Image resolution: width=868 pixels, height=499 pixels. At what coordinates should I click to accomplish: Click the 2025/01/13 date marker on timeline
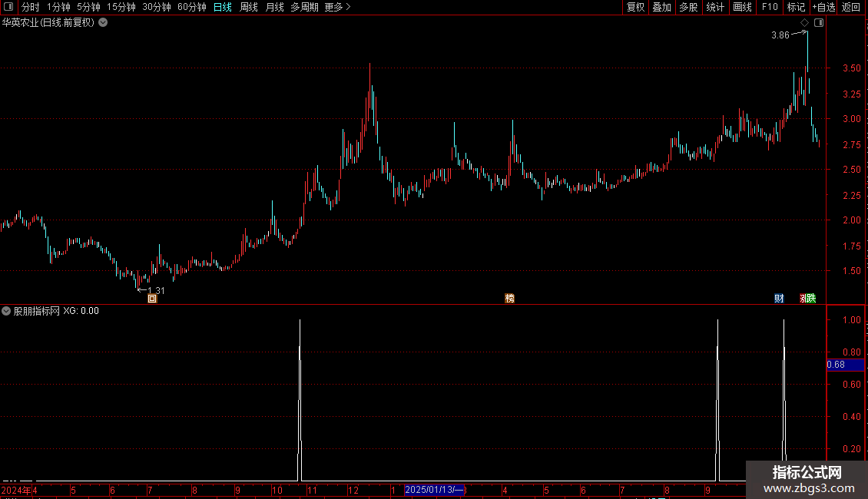(435, 490)
